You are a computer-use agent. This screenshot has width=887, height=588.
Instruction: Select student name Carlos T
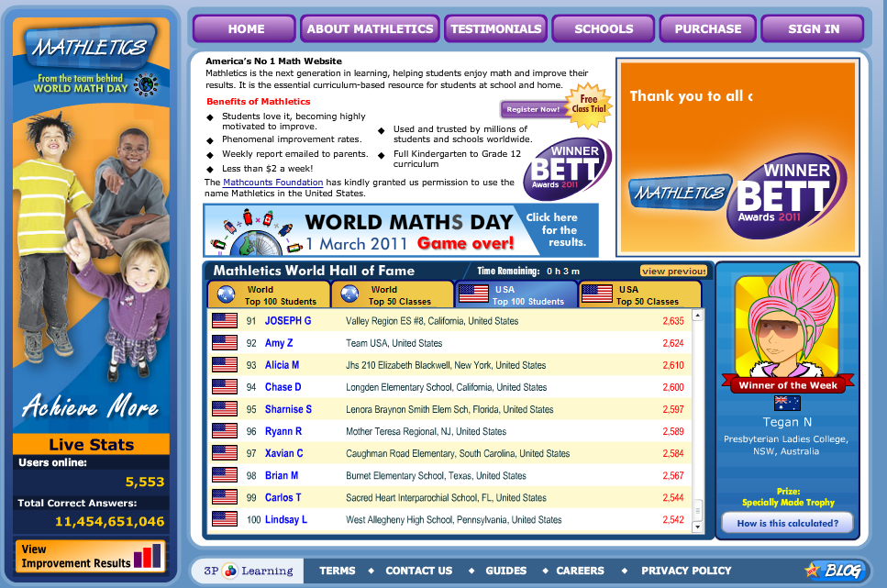coord(283,497)
